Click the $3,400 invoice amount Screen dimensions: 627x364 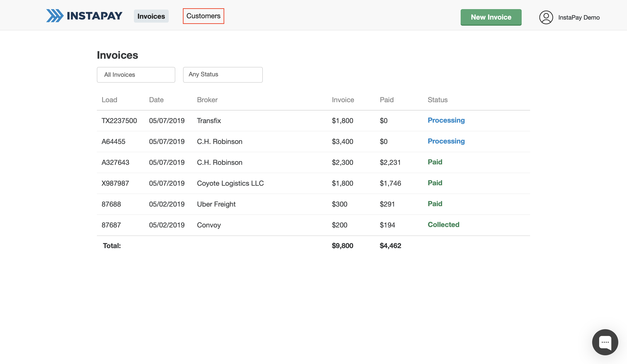point(342,141)
